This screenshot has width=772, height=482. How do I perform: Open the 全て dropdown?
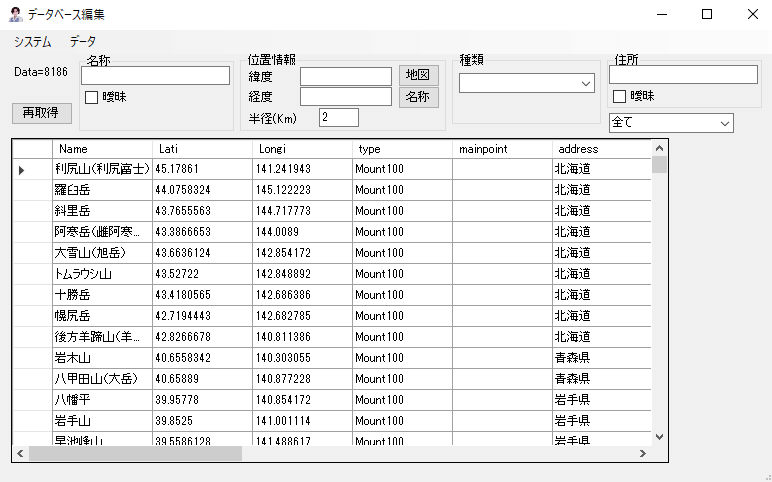724,123
